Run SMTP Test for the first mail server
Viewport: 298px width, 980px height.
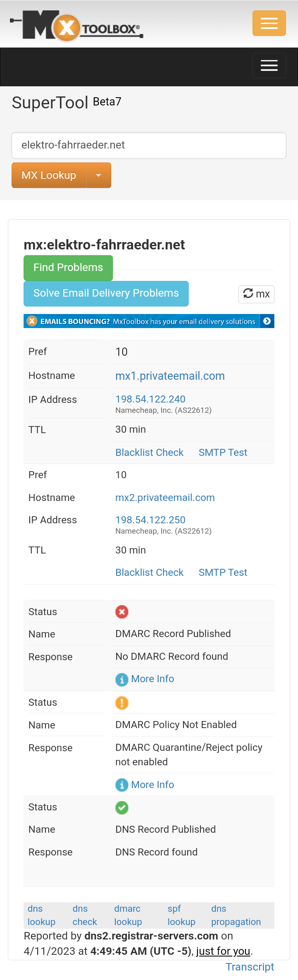tap(222, 452)
